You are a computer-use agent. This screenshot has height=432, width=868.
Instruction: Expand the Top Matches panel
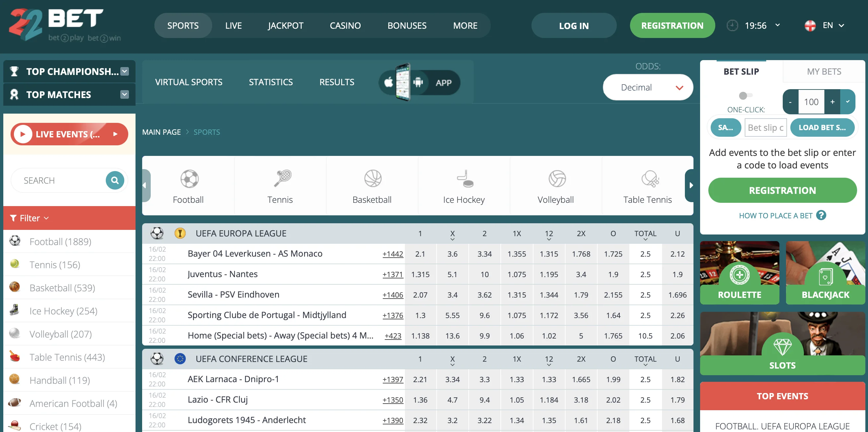(125, 94)
